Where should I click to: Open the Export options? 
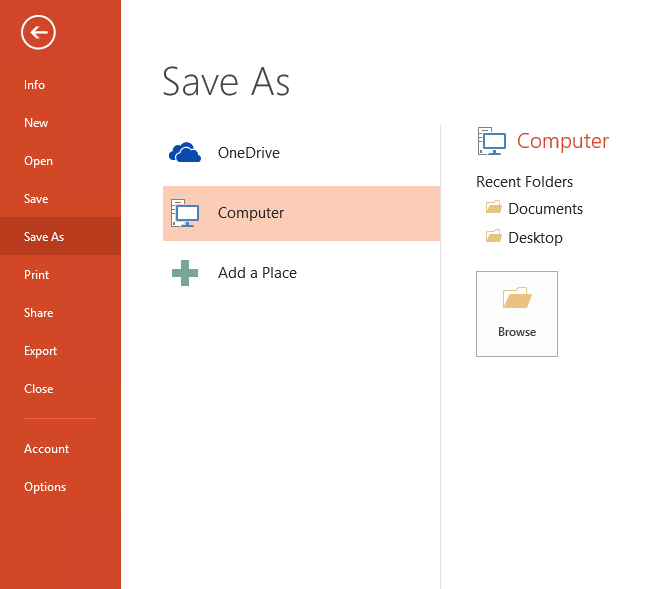[x=41, y=351]
